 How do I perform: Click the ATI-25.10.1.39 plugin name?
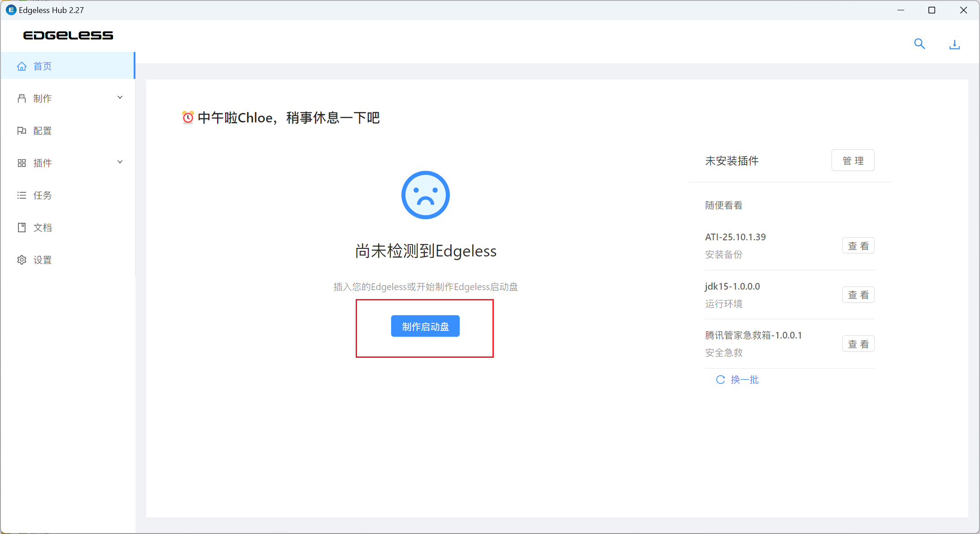[735, 237]
